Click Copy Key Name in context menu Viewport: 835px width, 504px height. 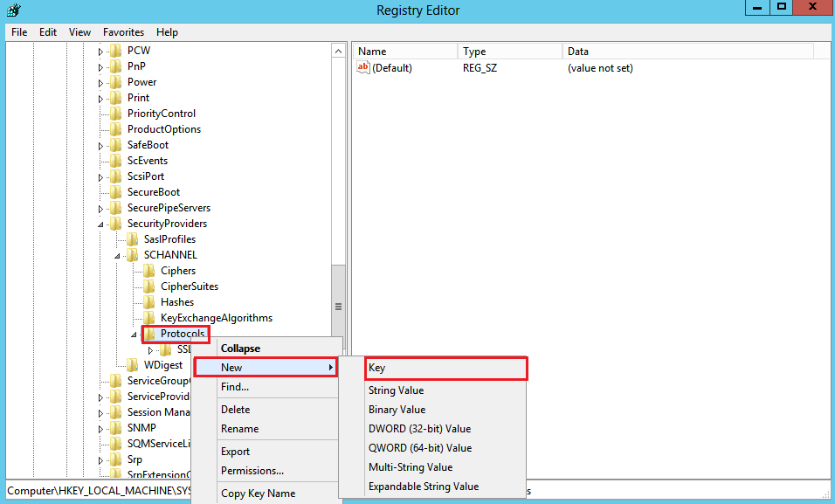point(258,494)
